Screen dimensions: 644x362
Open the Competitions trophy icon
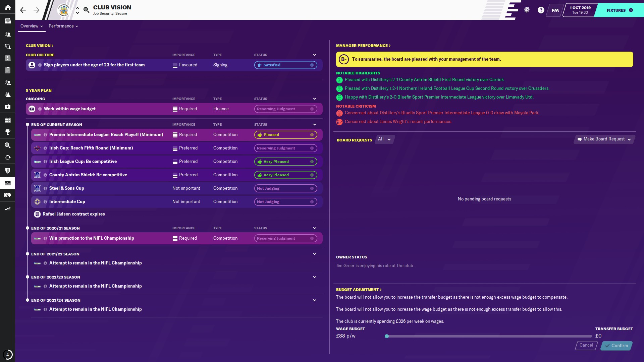7,132
